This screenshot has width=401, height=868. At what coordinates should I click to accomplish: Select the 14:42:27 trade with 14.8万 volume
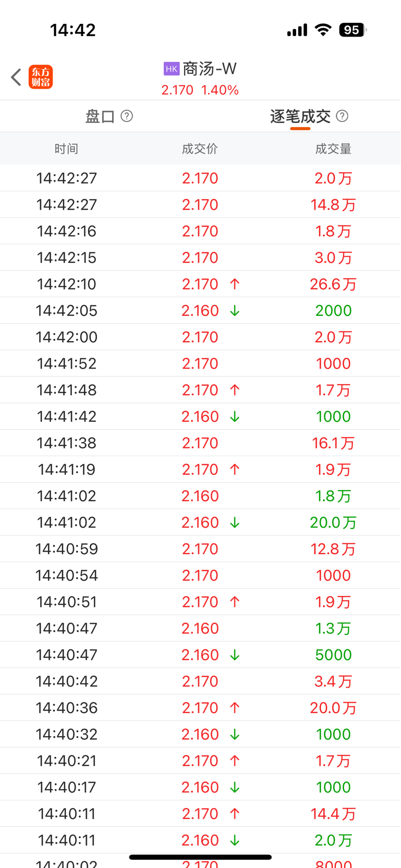click(x=200, y=205)
